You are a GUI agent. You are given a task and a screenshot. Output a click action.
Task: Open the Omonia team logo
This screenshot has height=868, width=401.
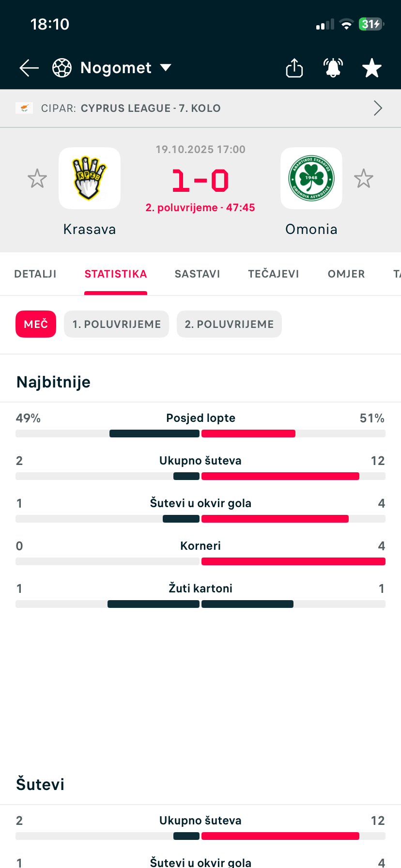[311, 178]
